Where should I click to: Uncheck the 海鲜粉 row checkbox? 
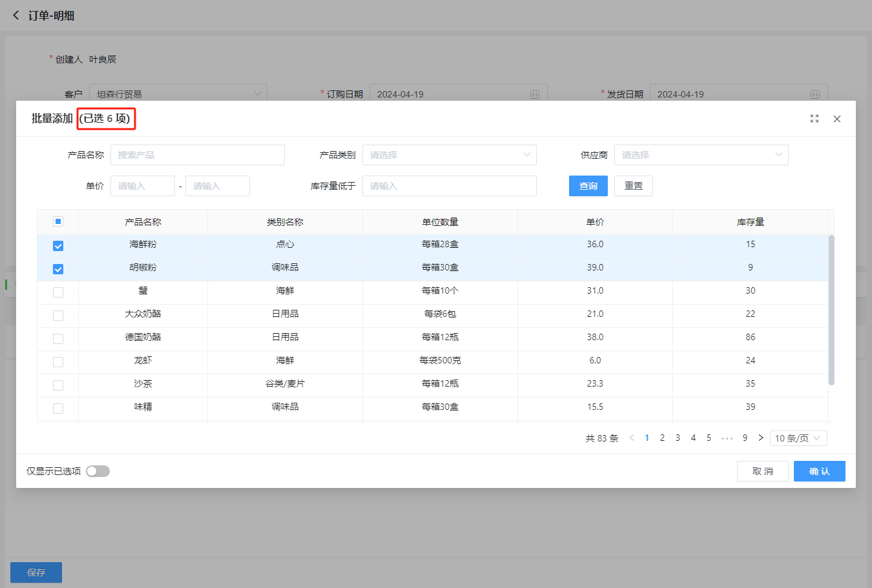pyautogui.click(x=58, y=246)
